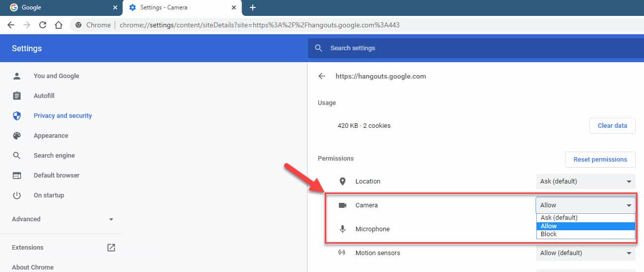Open About Chrome page
Viewport: 644px width, 272px height.
click(33, 267)
